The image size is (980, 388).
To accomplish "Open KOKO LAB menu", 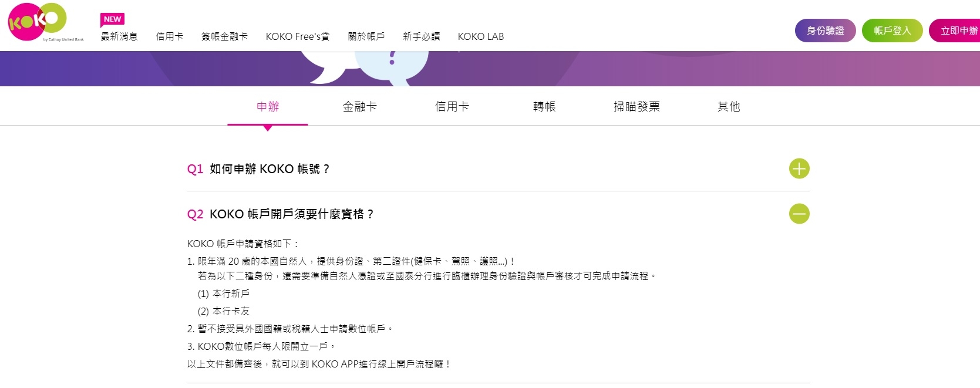I will tap(481, 36).
